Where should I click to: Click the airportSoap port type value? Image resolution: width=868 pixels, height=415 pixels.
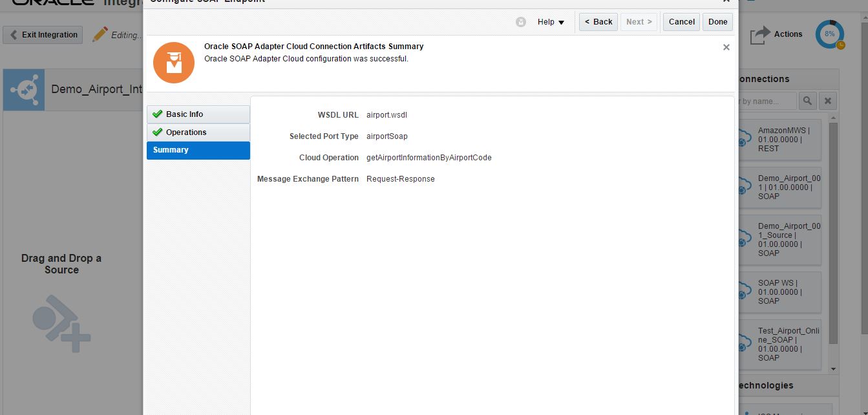[386, 136]
